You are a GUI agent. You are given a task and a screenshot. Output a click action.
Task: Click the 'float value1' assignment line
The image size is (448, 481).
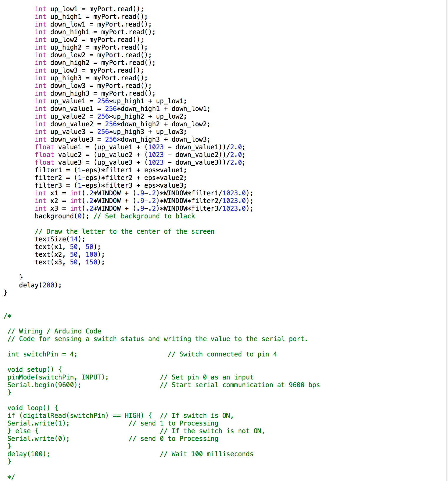coord(140,147)
